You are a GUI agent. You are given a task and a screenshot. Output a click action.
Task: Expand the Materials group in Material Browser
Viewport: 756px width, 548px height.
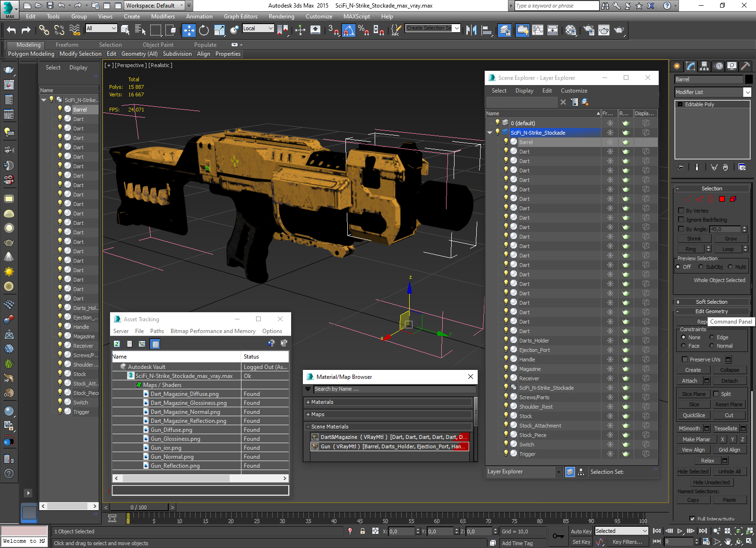pyautogui.click(x=388, y=402)
